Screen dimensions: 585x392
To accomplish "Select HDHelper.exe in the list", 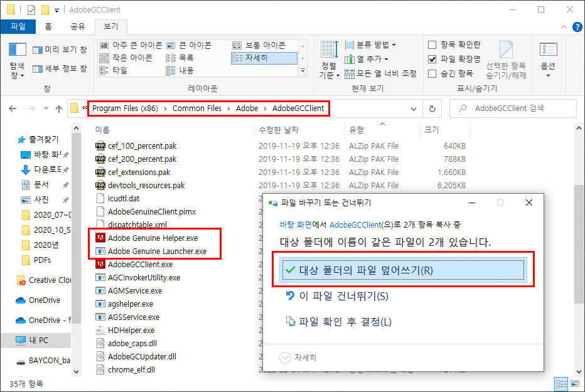I will point(131,331).
